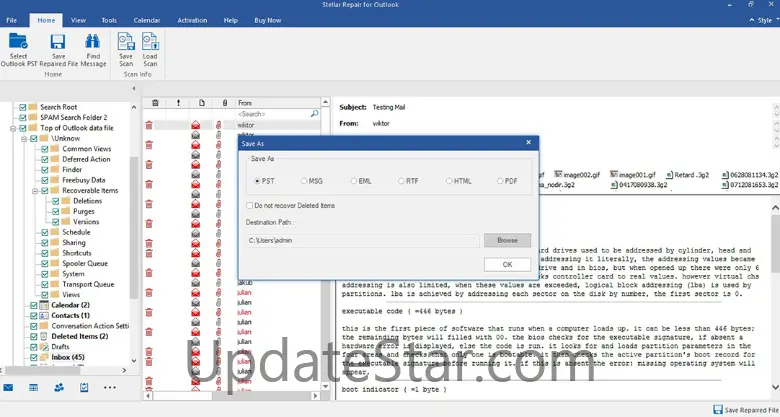Click search magnifier in From column
This screenshot has height=417, width=780.
click(314, 114)
